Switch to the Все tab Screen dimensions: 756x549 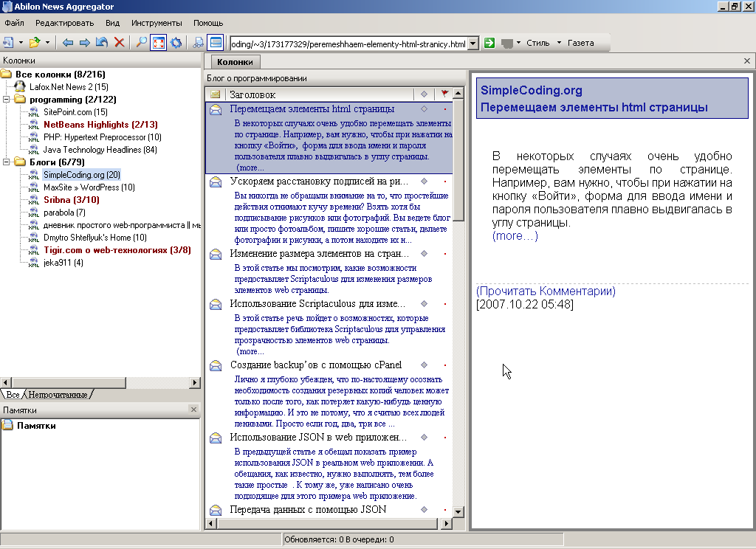[x=13, y=395]
